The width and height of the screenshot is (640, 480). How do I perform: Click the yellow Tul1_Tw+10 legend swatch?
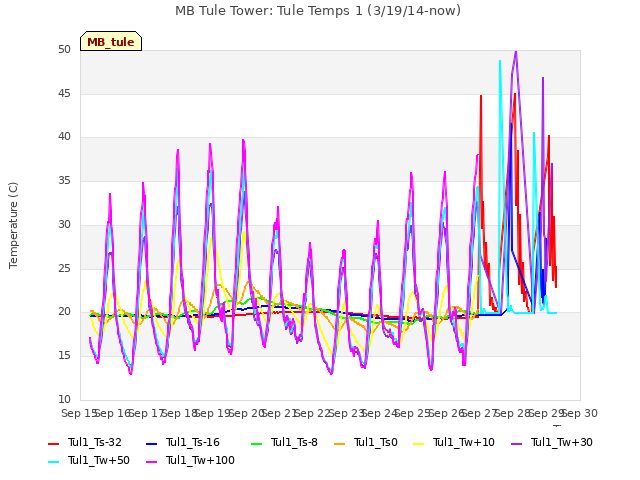point(419,444)
